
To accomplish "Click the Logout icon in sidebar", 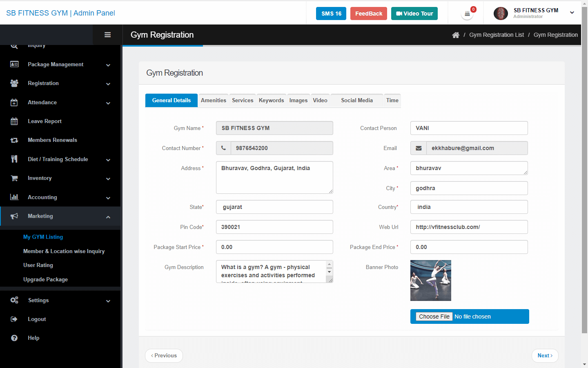I will click(14, 319).
